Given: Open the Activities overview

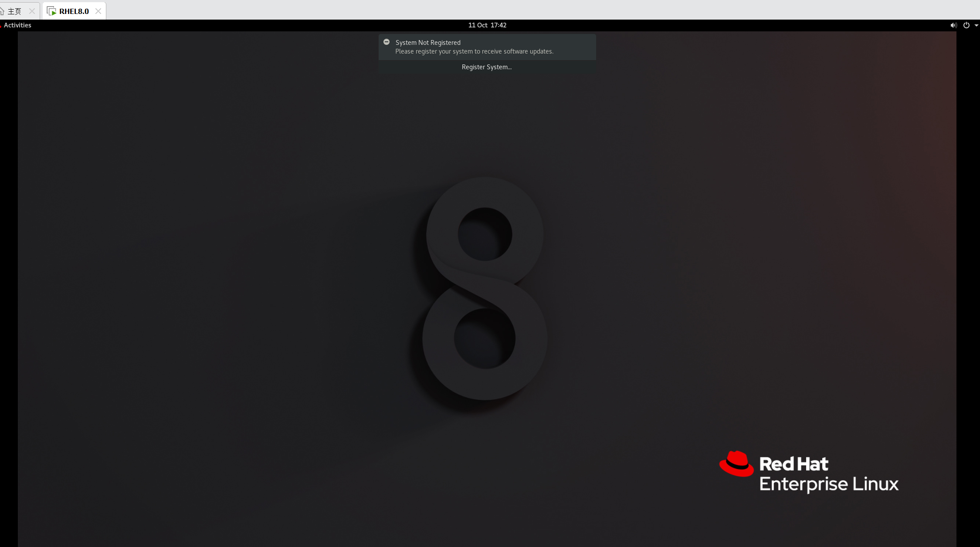Looking at the screenshot, I should 18,25.
